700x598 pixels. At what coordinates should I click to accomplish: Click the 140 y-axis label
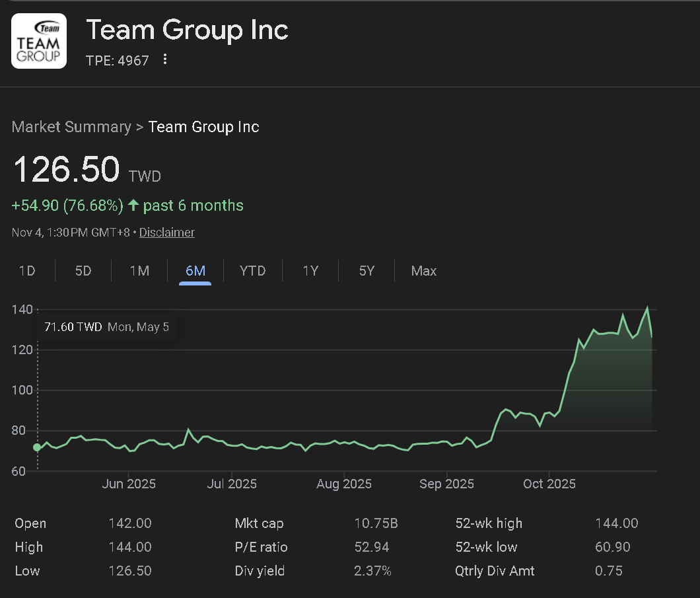(x=22, y=309)
